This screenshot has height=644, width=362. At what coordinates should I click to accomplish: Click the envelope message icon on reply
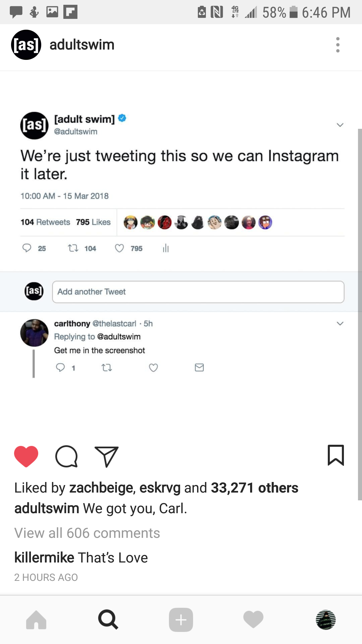pyautogui.click(x=199, y=368)
